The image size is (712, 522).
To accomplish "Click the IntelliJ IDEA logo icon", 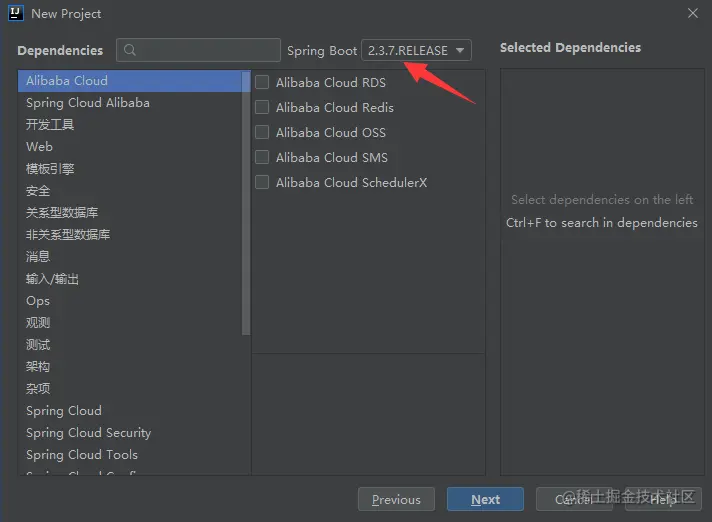I will coord(15,13).
